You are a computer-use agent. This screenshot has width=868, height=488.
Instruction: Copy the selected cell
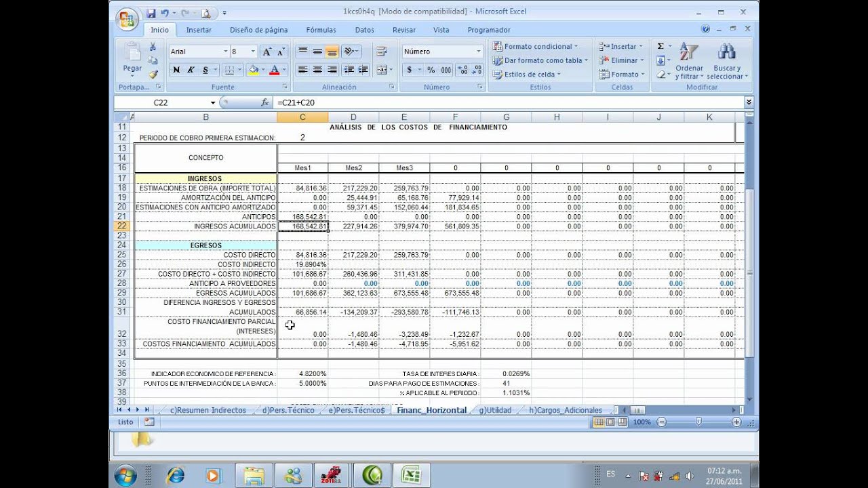click(153, 60)
